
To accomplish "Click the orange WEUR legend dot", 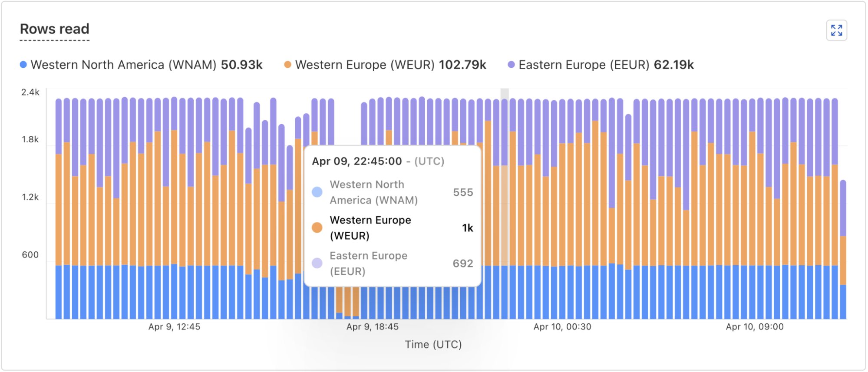I will click(287, 65).
